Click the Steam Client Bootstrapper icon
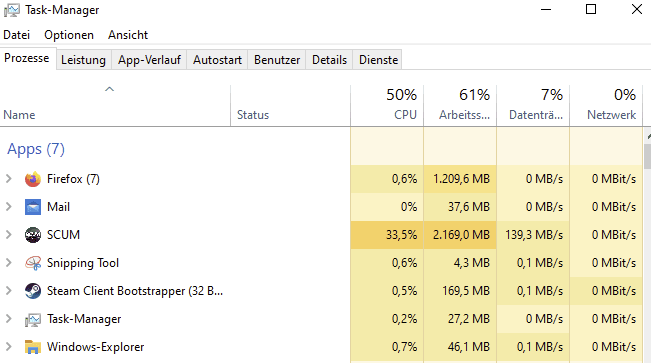 33,291
